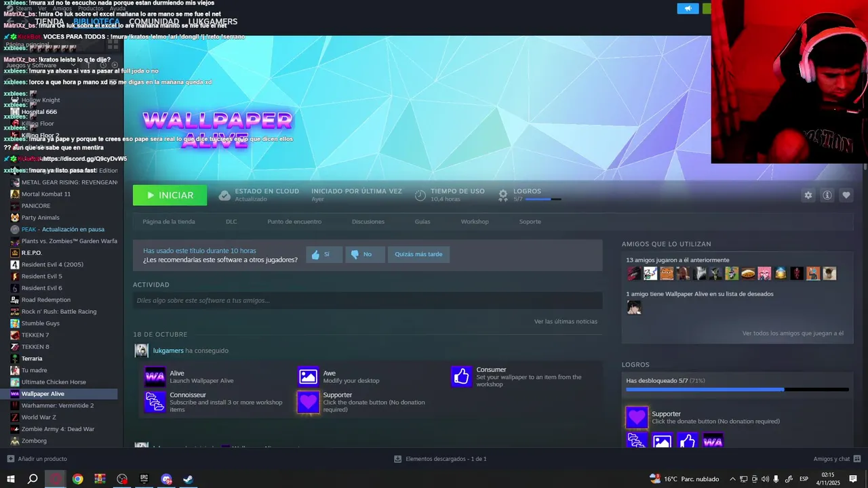Click the ESP language indicator
Screen dimensions: 868x488
pos(804,479)
